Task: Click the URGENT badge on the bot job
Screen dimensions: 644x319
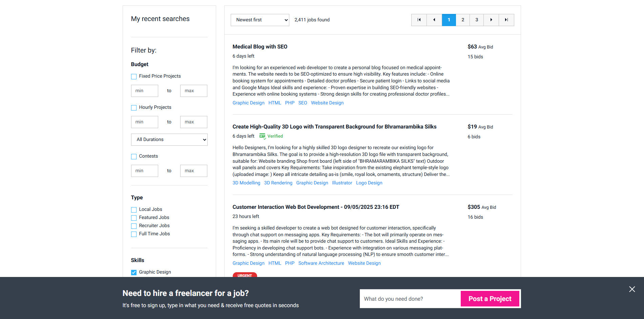Action: [245, 276]
